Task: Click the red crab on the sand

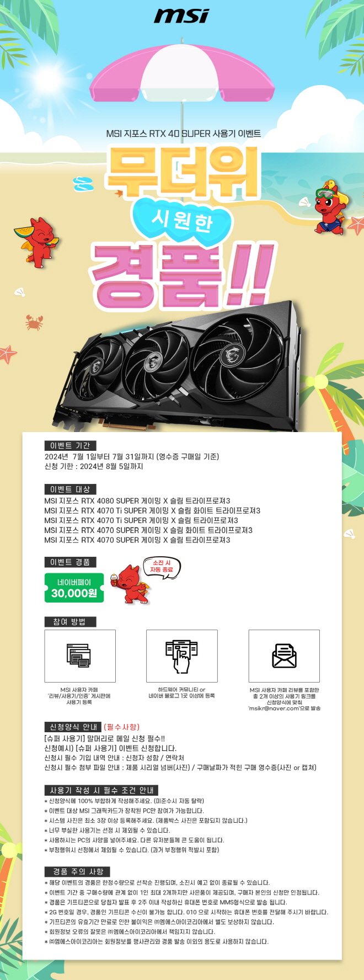Action: click(34, 322)
